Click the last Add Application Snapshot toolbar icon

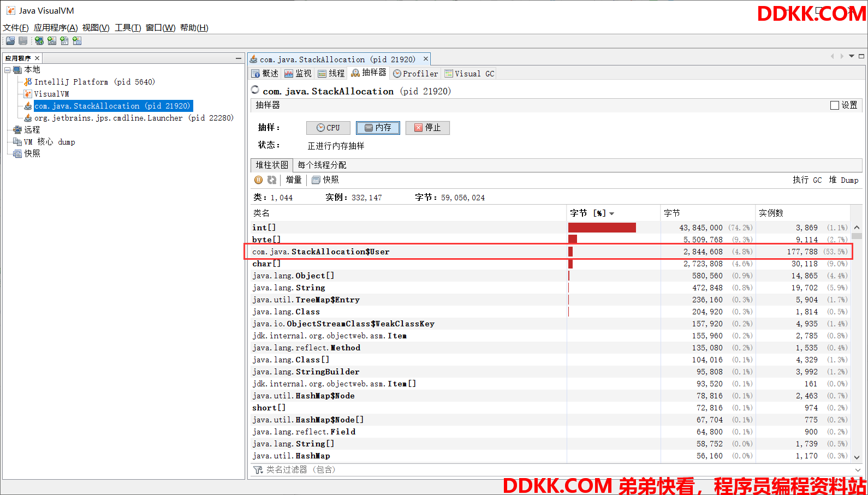77,41
